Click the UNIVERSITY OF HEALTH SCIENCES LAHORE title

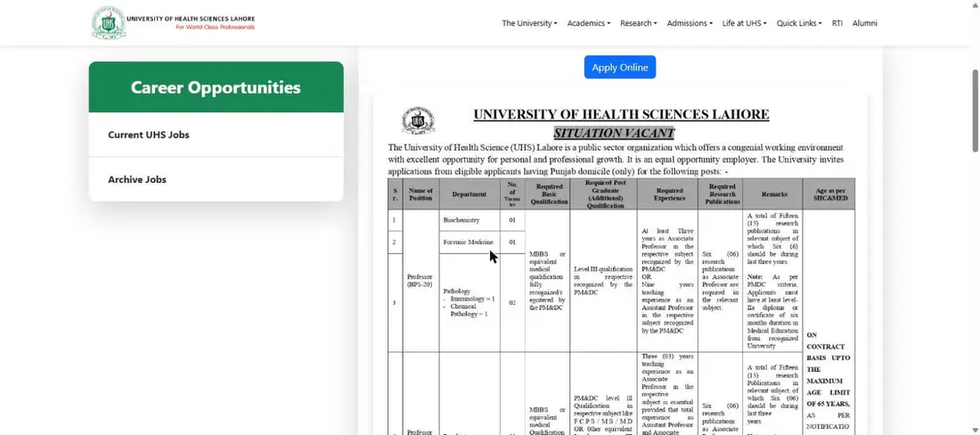point(621,114)
